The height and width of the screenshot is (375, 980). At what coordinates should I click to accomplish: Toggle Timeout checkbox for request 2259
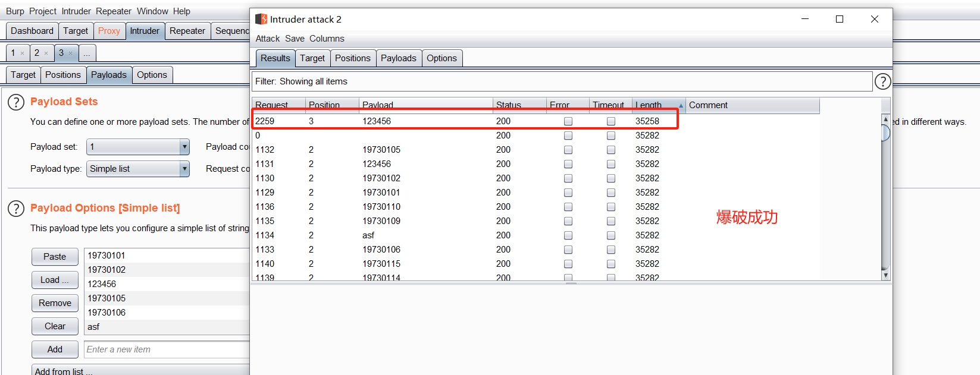pos(611,121)
